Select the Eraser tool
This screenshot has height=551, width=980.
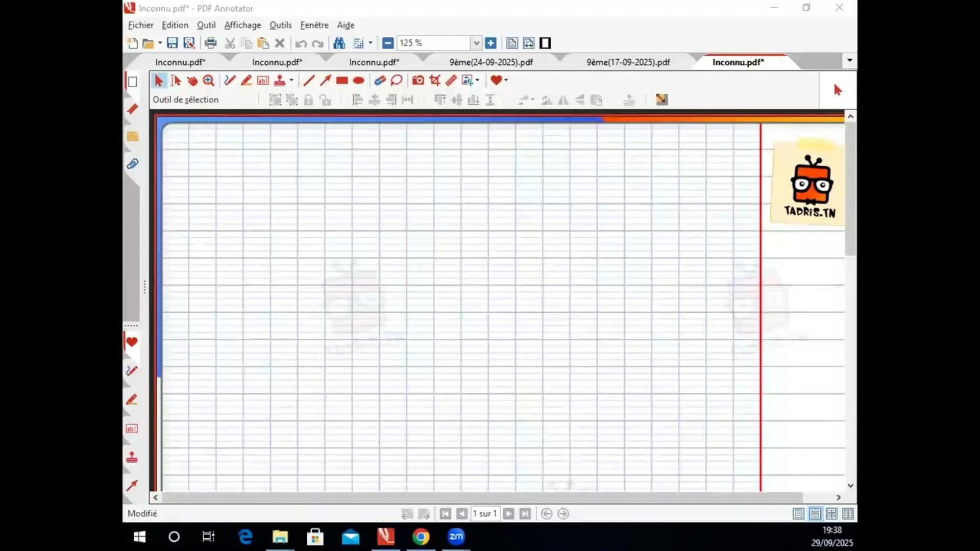[379, 80]
